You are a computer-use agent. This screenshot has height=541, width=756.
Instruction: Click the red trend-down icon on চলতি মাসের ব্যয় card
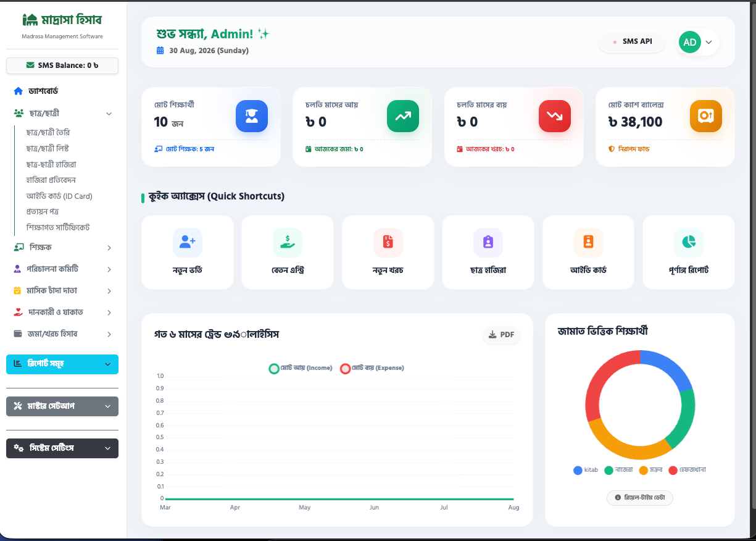click(555, 116)
